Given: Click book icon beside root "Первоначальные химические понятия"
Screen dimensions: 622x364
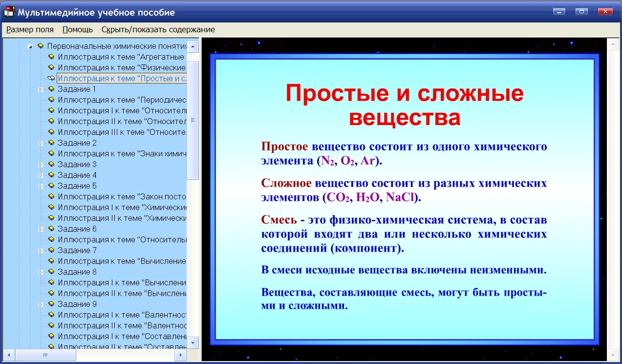Looking at the screenshot, I should (41, 46).
